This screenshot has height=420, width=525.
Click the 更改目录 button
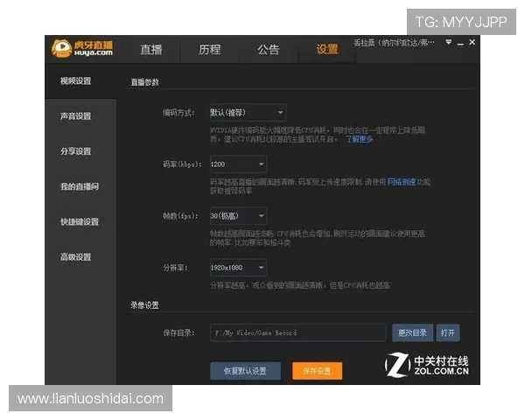(412, 332)
